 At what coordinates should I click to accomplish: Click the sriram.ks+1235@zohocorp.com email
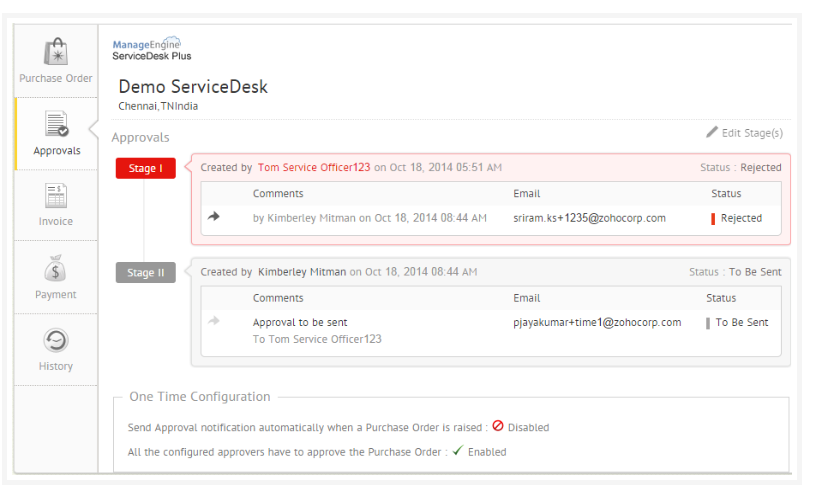[589, 218]
